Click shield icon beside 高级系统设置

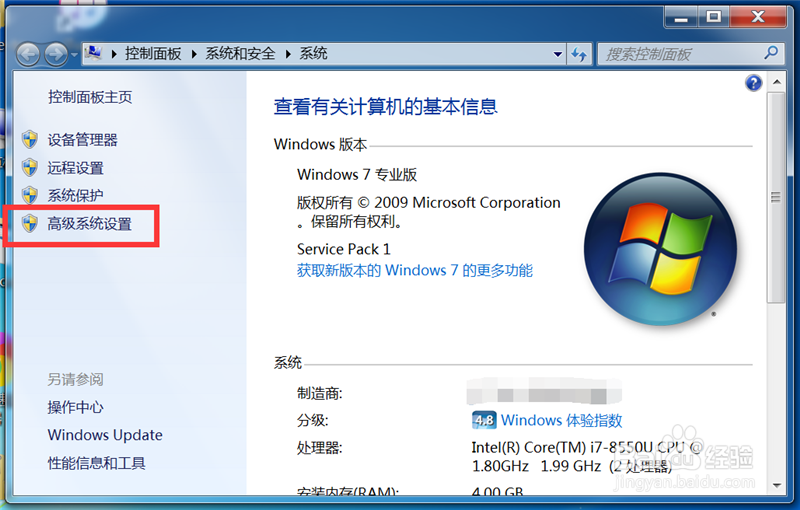[30, 223]
